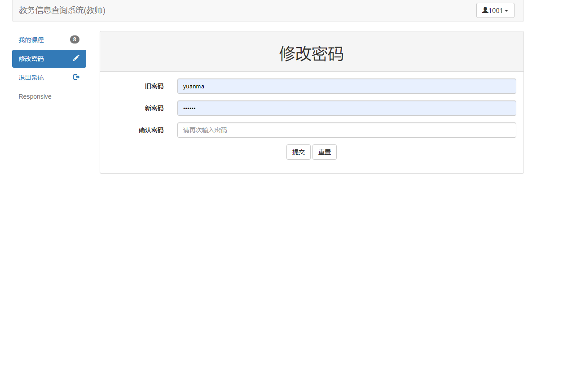Click 退出系统 to log out
Viewport: 563px width, 392px height.
coord(31,77)
